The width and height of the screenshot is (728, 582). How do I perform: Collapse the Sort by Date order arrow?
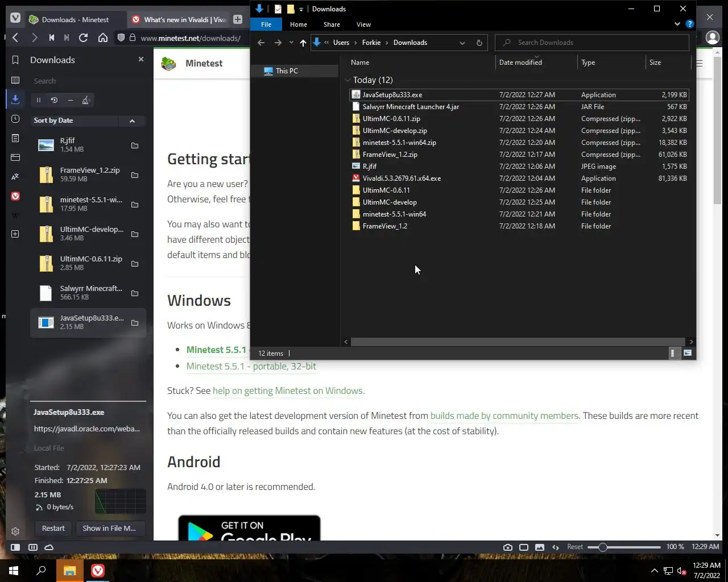click(132, 120)
